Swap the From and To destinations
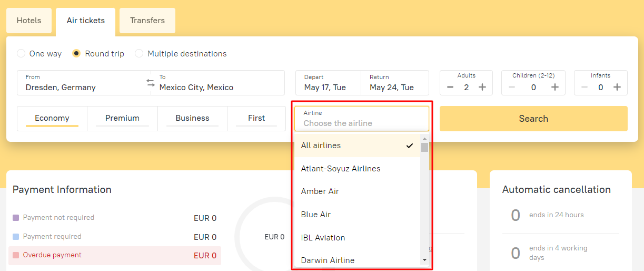Image resolution: width=644 pixels, height=271 pixels. pyautogui.click(x=151, y=83)
